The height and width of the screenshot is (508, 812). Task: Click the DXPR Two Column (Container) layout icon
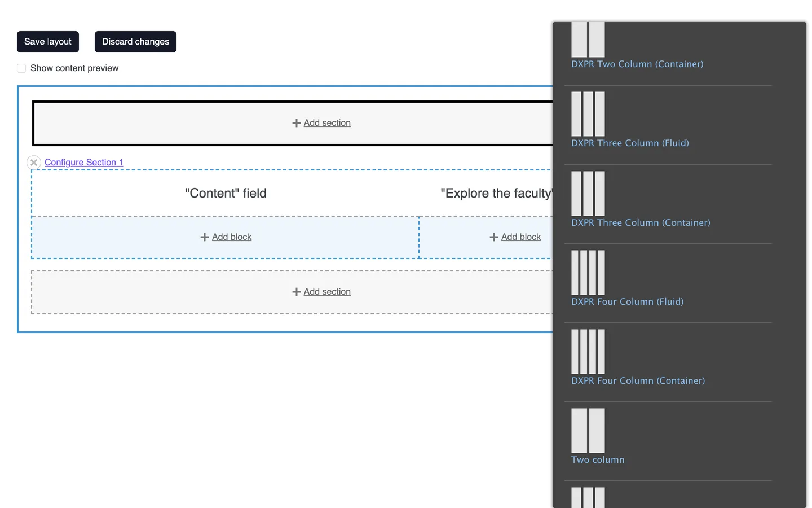pos(588,40)
